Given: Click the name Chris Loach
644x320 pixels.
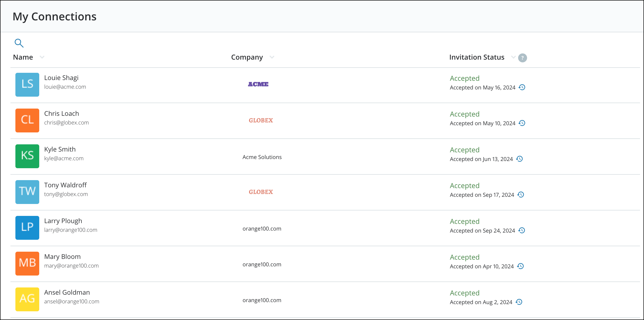Looking at the screenshot, I should (x=62, y=114).
